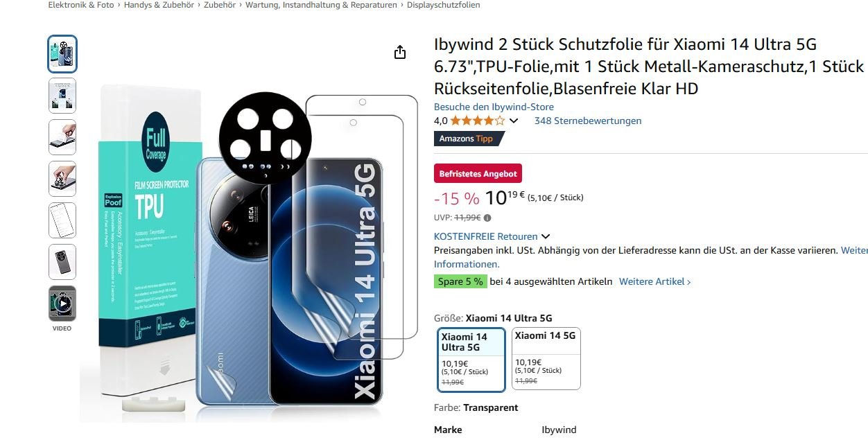Image resolution: width=868 pixels, height=440 pixels.
Task: Open the Displayschutzfolien breadcrumb category
Action: tap(443, 5)
